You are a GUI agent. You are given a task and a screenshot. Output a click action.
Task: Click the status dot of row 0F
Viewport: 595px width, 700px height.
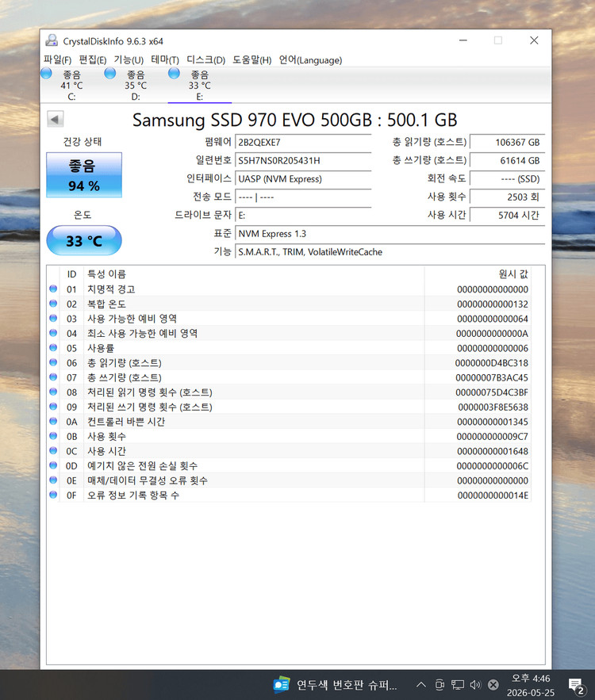53,495
